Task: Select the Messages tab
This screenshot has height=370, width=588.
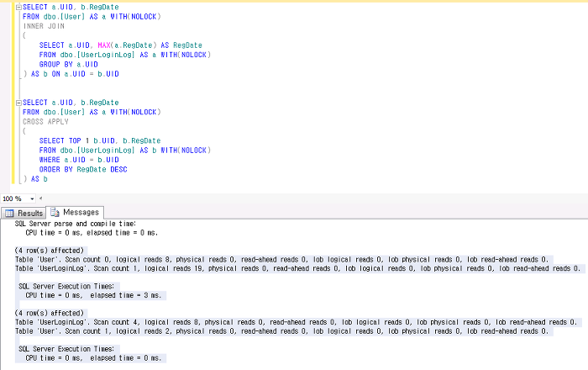Action: point(75,213)
